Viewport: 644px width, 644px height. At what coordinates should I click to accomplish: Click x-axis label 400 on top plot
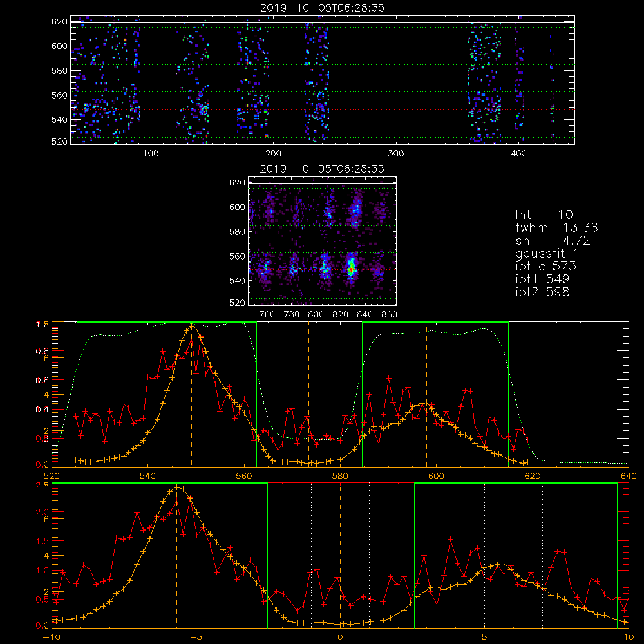[x=518, y=154]
